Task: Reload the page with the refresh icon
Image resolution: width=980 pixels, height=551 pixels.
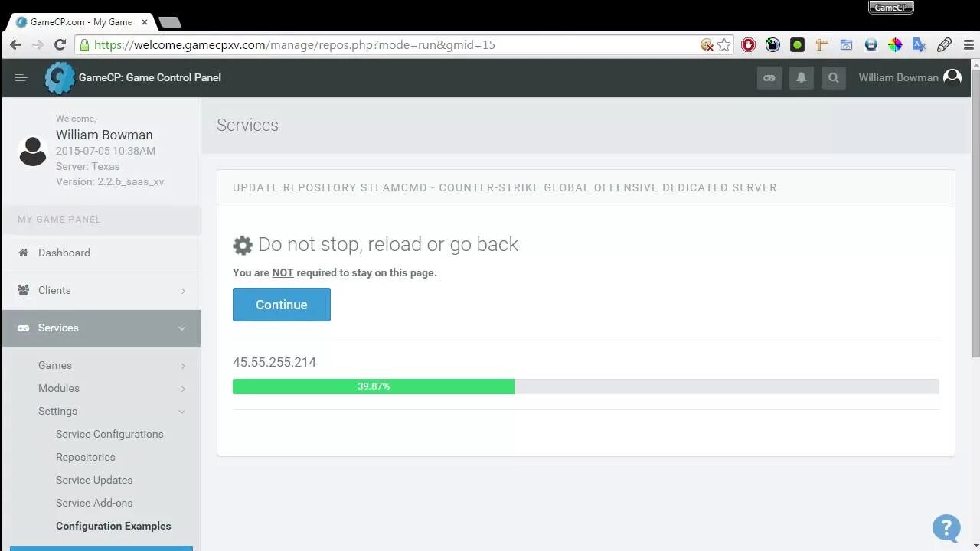Action: [x=60, y=45]
